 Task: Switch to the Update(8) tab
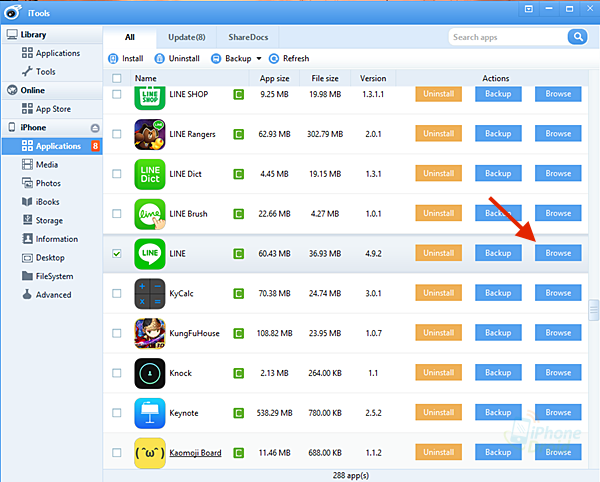[187, 37]
